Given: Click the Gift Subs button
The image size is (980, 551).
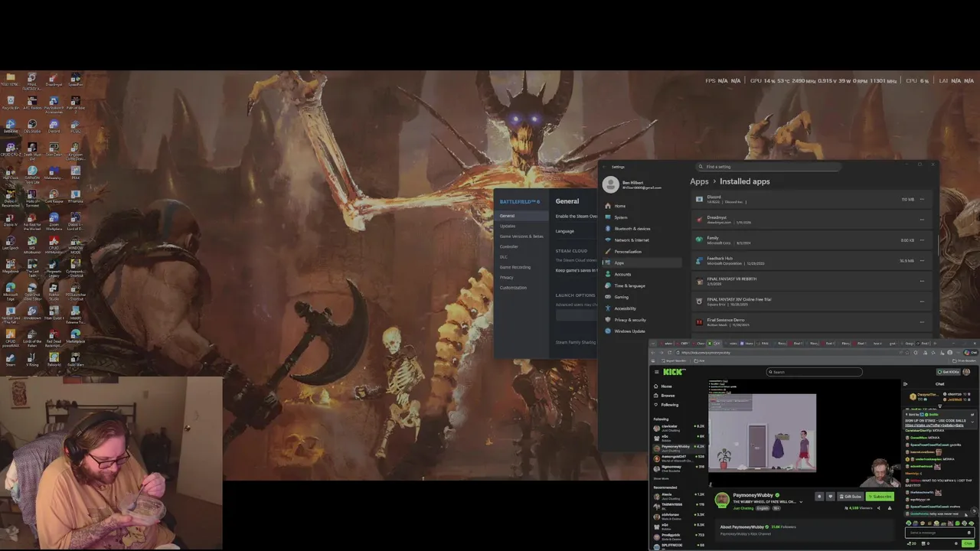Looking at the screenshot, I should 850,497.
